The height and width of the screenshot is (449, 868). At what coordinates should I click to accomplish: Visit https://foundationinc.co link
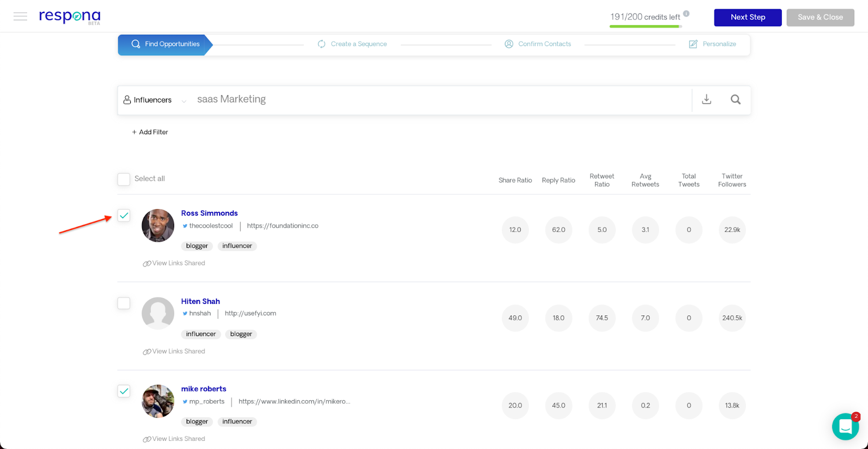283,226
